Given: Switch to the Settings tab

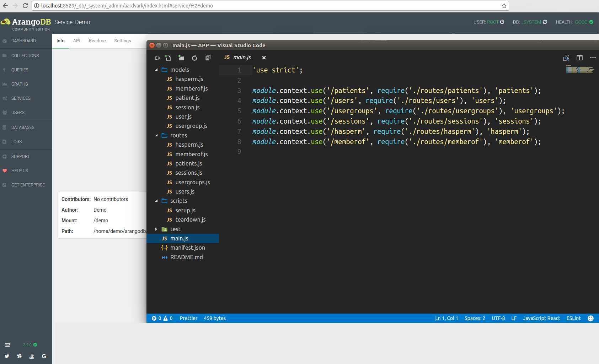Looking at the screenshot, I should [x=123, y=41].
